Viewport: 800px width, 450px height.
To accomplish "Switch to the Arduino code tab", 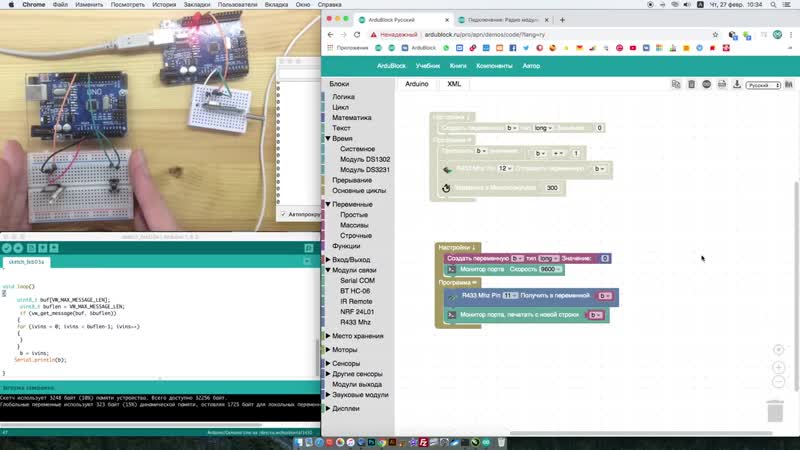I will point(417,84).
